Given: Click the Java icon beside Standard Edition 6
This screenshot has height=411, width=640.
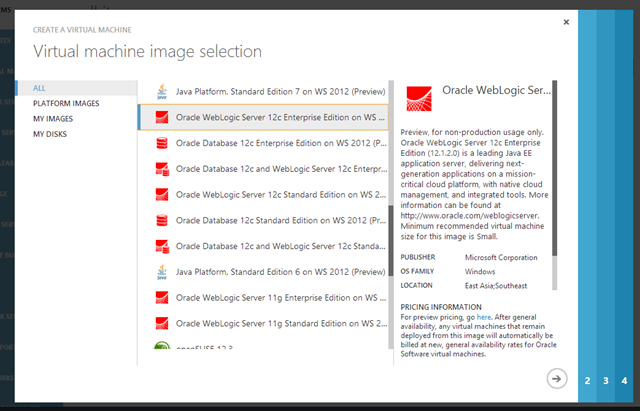Looking at the screenshot, I should coord(162,272).
